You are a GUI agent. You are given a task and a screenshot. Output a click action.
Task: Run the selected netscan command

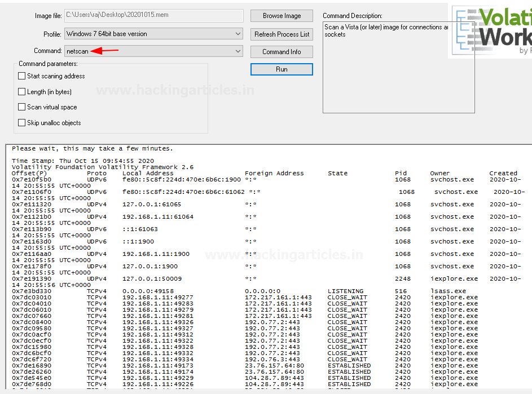[x=282, y=69]
